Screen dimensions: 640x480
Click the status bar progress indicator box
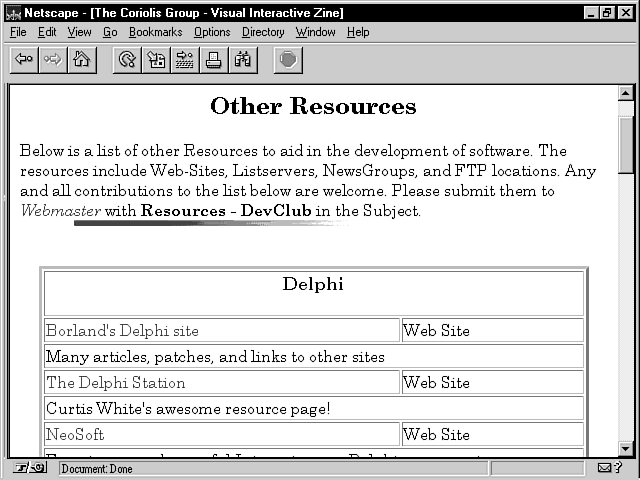point(537,468)
